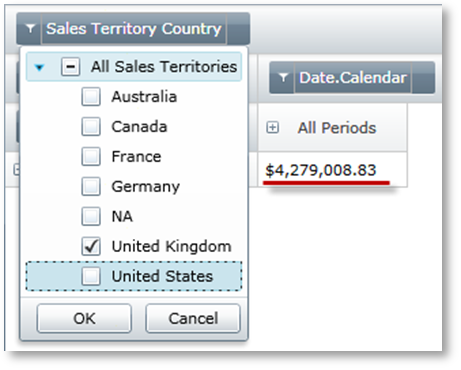Tick the Germany checkbox
The image size is (461, 370).
(91, 186)
